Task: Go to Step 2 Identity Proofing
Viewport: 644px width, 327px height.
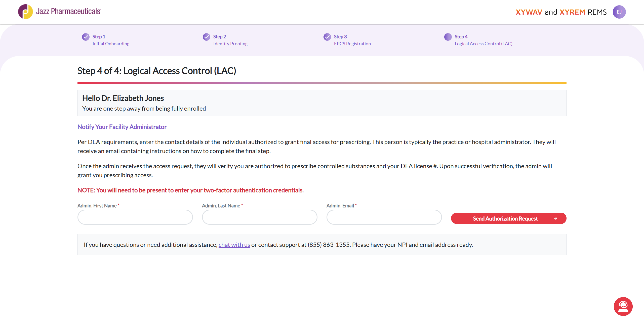Action: point(230,40)
